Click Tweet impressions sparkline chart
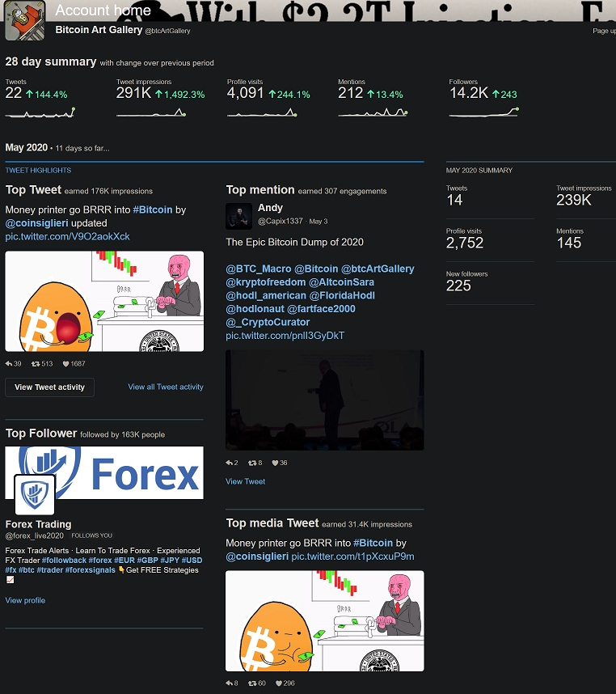The width and height of the screenshot is (616, 694). pos(151,112)
